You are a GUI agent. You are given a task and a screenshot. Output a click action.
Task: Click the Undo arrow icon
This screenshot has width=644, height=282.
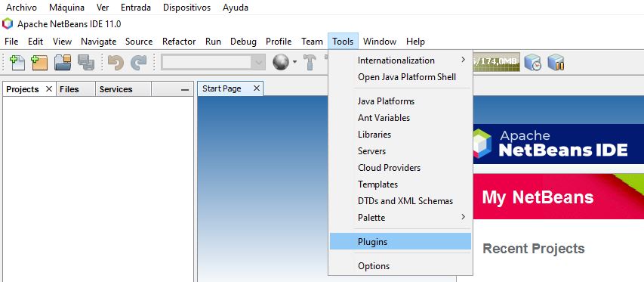pyautogui.click(x=116, y=63)
